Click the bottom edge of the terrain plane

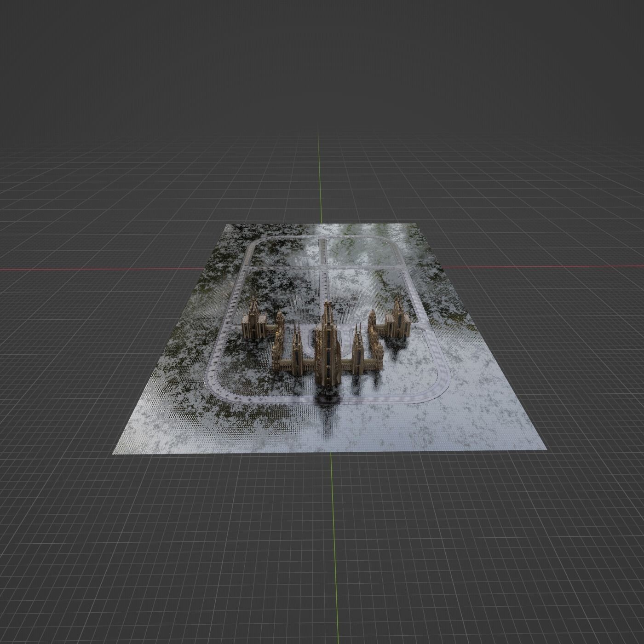pos(322,453)
